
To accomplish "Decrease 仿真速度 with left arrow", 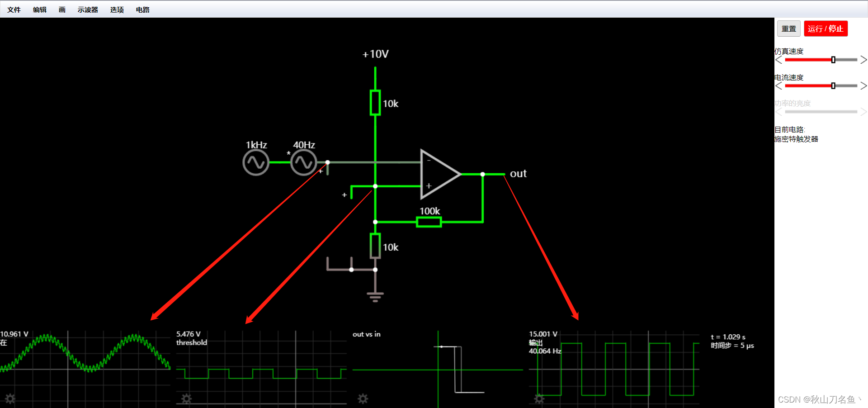I will coord(778,60).
